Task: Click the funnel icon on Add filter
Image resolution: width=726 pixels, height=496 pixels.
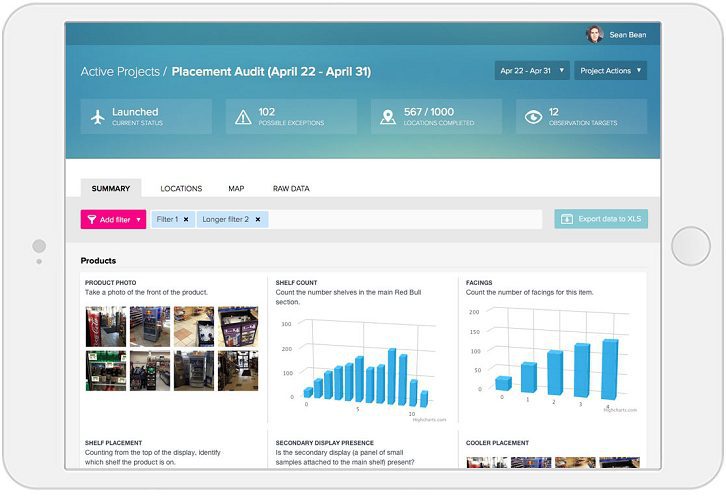Action: tap(92, 219)
